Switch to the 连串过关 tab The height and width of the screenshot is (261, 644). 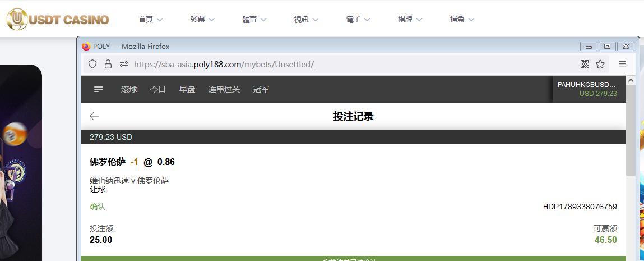coord(224,89)
